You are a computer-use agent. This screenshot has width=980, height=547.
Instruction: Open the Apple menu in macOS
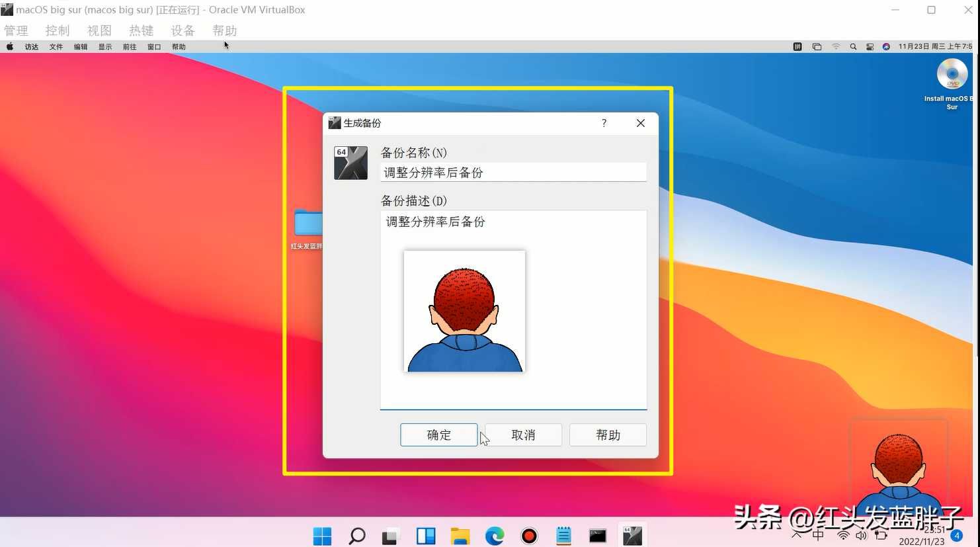[x=10, y=46]
